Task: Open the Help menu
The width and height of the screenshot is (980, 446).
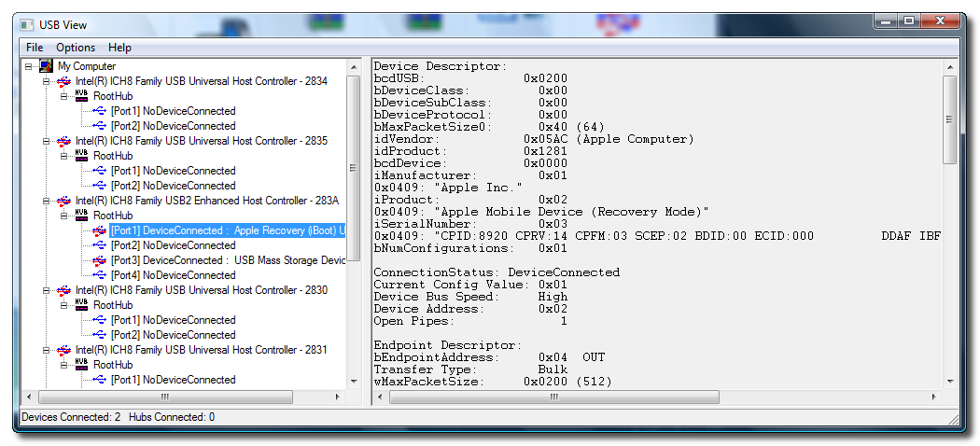Action: [119, 48]
